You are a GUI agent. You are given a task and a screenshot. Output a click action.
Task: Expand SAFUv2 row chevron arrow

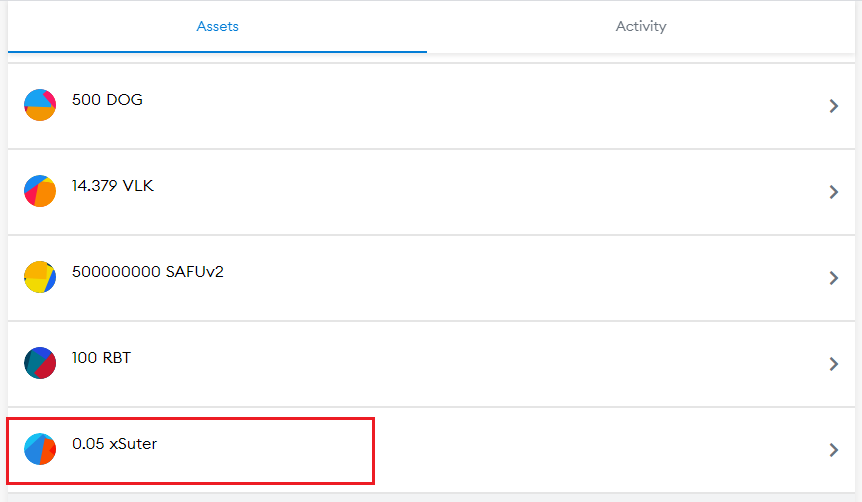833,278
